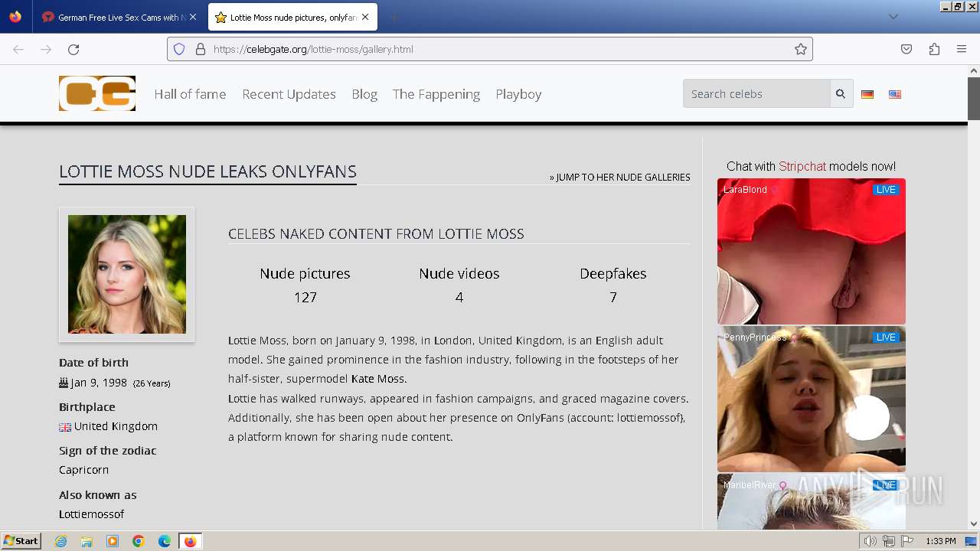Open the tracking protection shield panel
This screenshot has height=551, width=980.
click(x=179, y=49)
